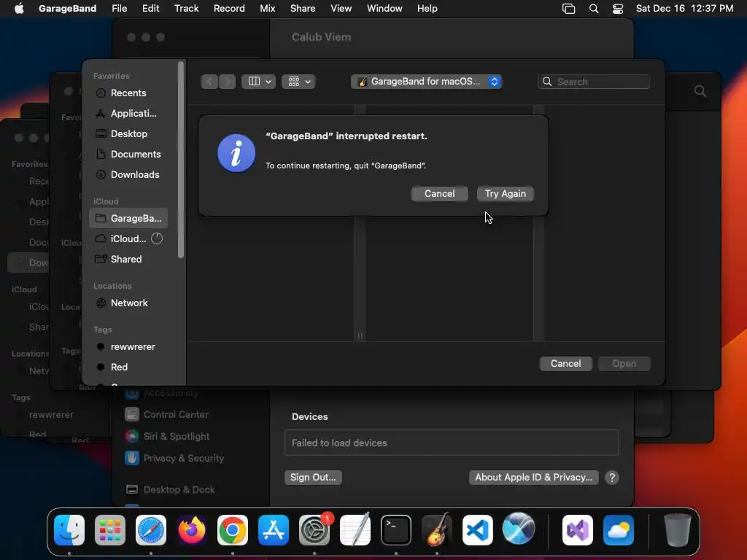
Task: Open Firefox from the Dock
Action: tap(192, 530)
